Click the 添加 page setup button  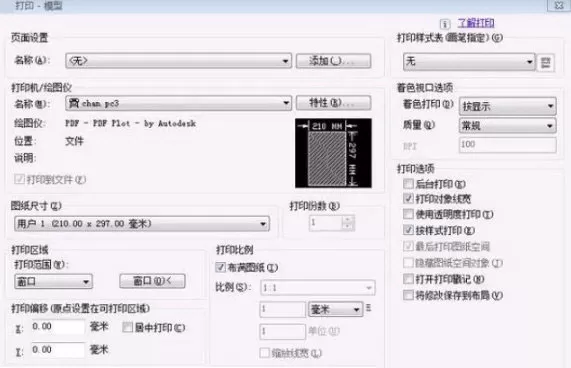(x=333, y=61)
